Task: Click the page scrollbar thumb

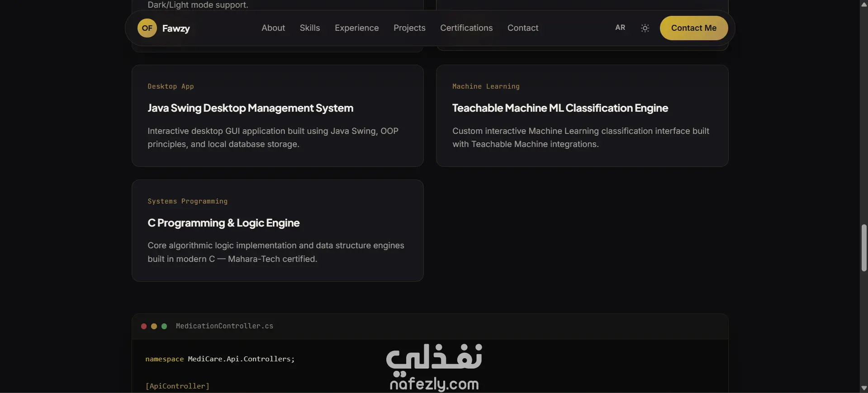Action: pyautogui.click(x=864, y=247)
